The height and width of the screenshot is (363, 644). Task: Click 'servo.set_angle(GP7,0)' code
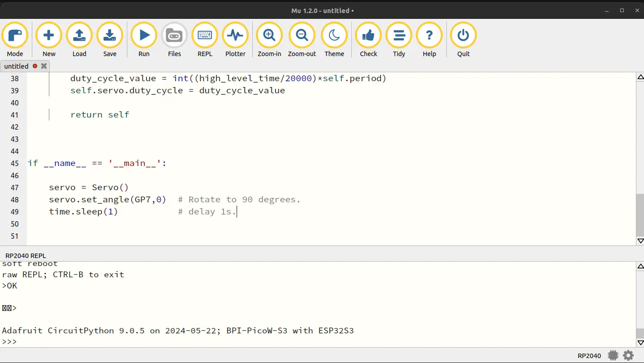click(x=108, y=199)
